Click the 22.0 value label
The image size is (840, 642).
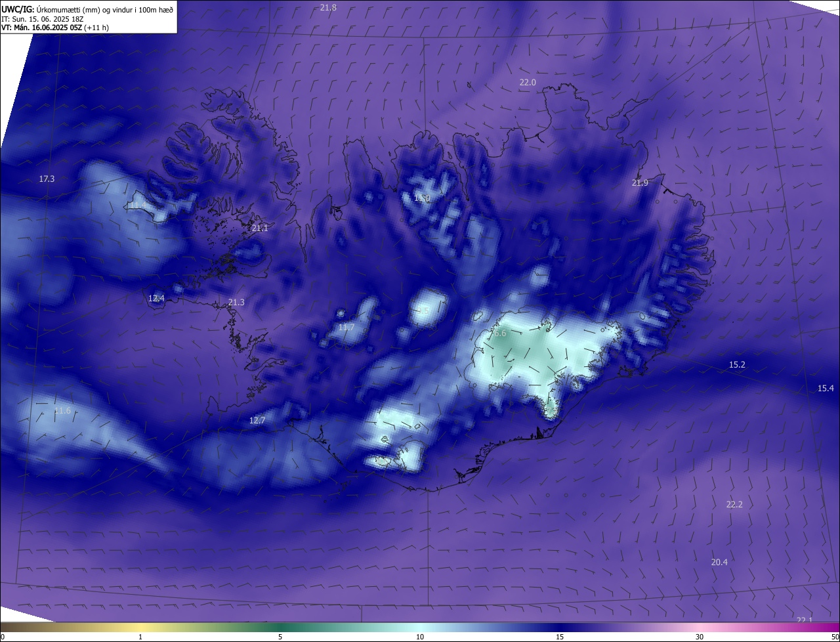(x=528, y=82)
